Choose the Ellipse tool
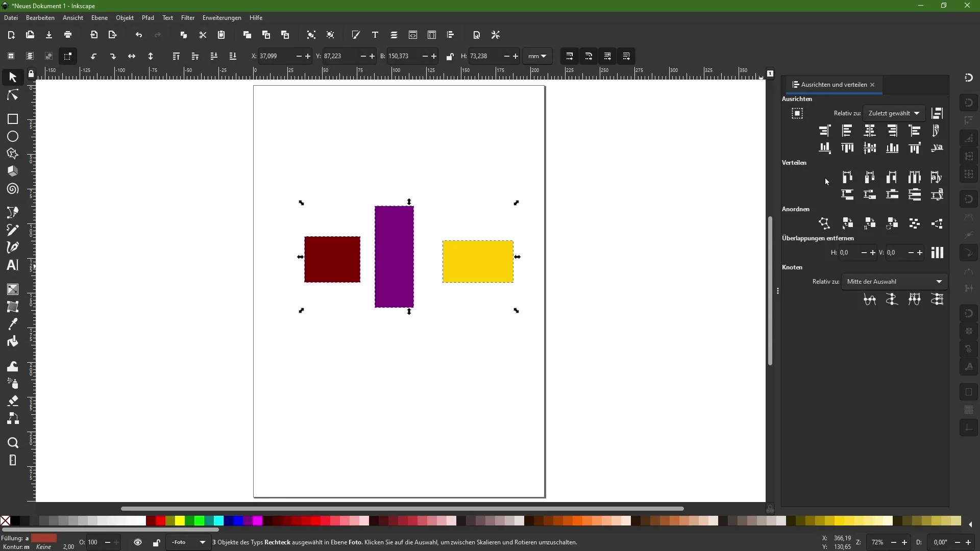 tap(13, 137)
